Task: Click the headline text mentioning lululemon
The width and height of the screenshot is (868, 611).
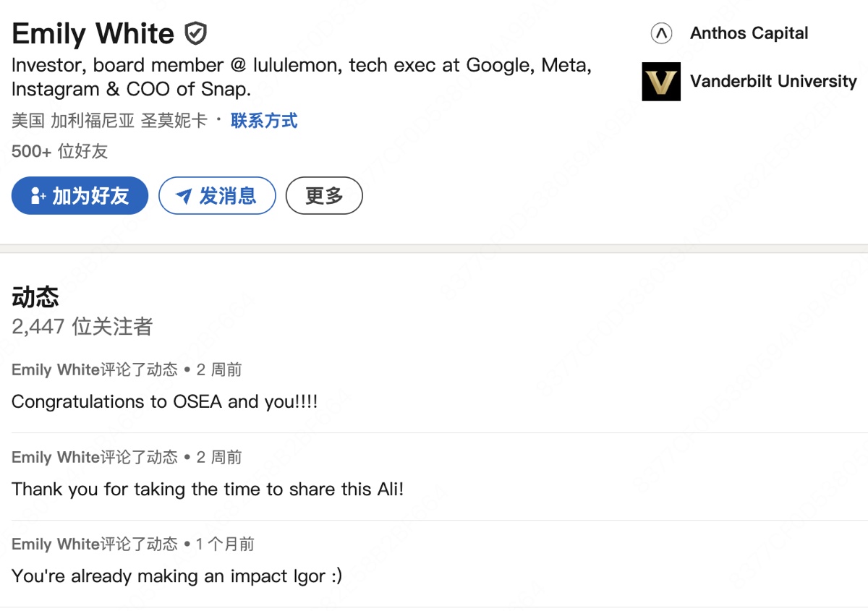Action: tap(302, 77)
